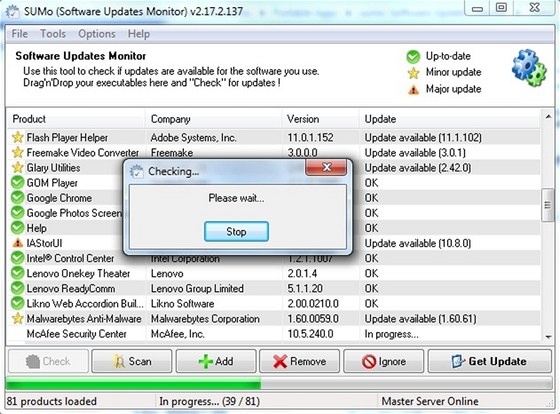
Task: Click the star icon beside Malwarebytes Anti-Malware
Action: (x=18, y=319)
